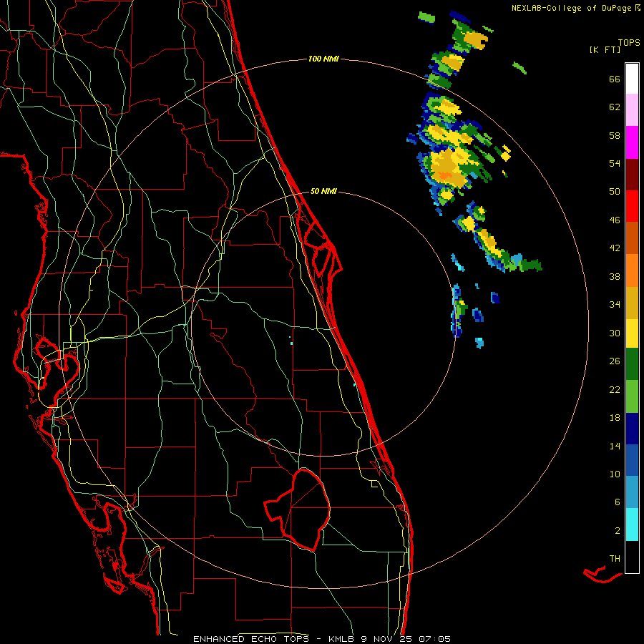Click the '10' scale value

point(615,474)
